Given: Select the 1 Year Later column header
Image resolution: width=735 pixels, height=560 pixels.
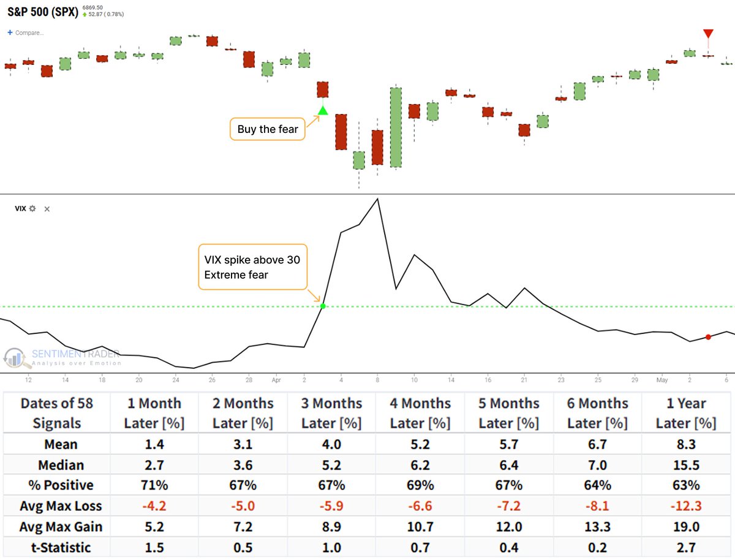Looking at the screenshot, I should (687, 412).
